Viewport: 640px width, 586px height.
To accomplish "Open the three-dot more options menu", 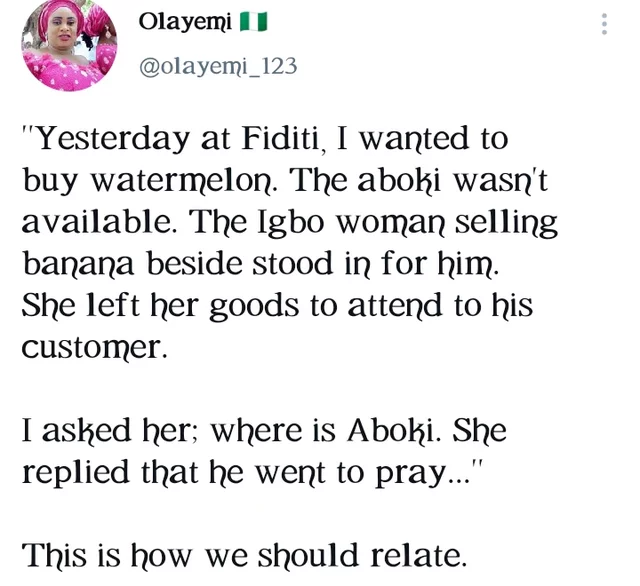I will (x=604, y=24).
